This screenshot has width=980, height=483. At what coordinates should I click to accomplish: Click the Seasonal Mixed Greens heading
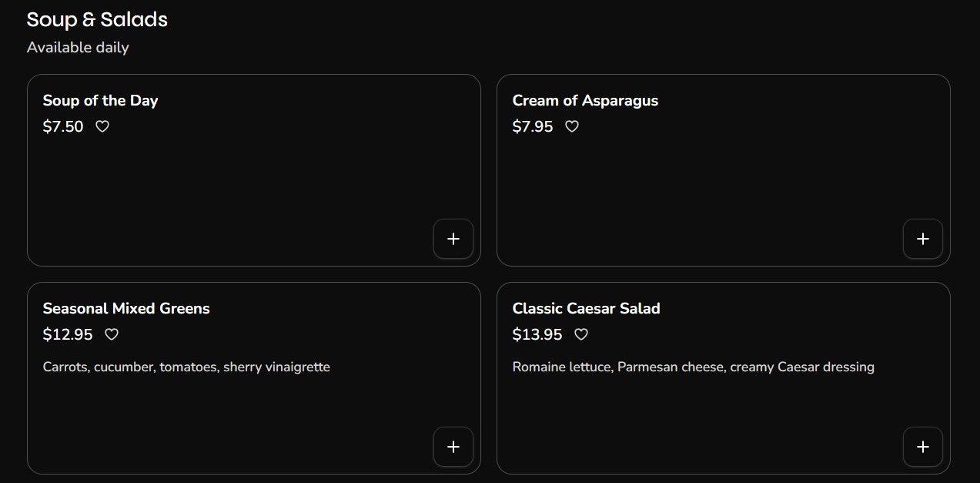[x=126, y=309]
